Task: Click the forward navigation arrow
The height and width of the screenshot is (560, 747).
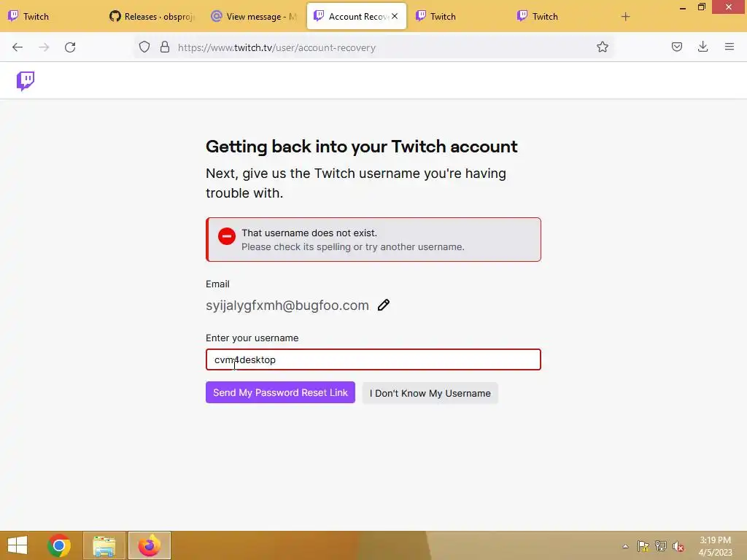Action: pos(44,47)
